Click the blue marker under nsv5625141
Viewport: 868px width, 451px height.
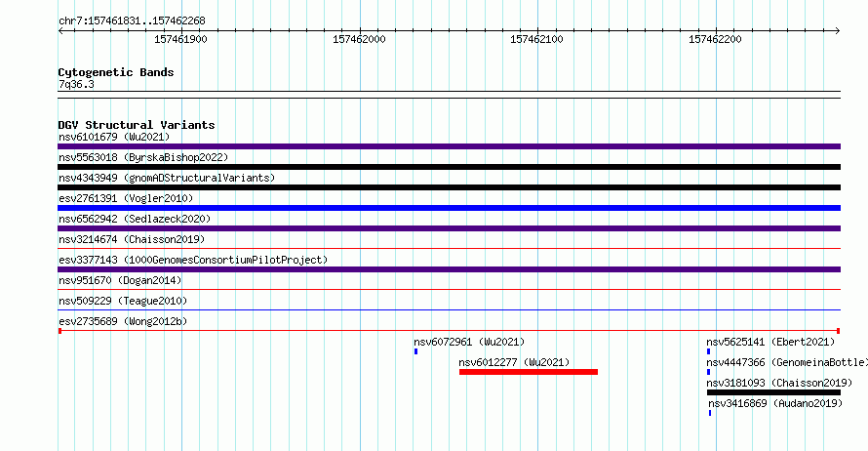pos(709,351)
